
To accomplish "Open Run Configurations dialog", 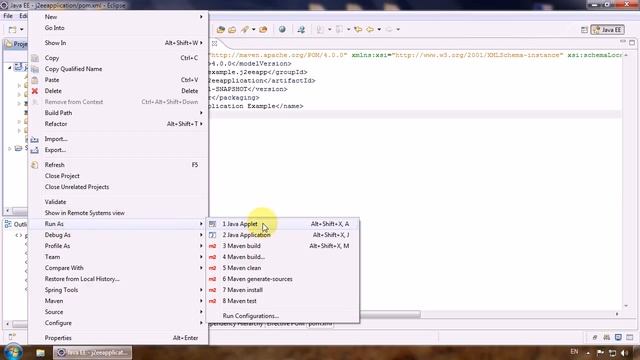I will (x=283, y=316).
